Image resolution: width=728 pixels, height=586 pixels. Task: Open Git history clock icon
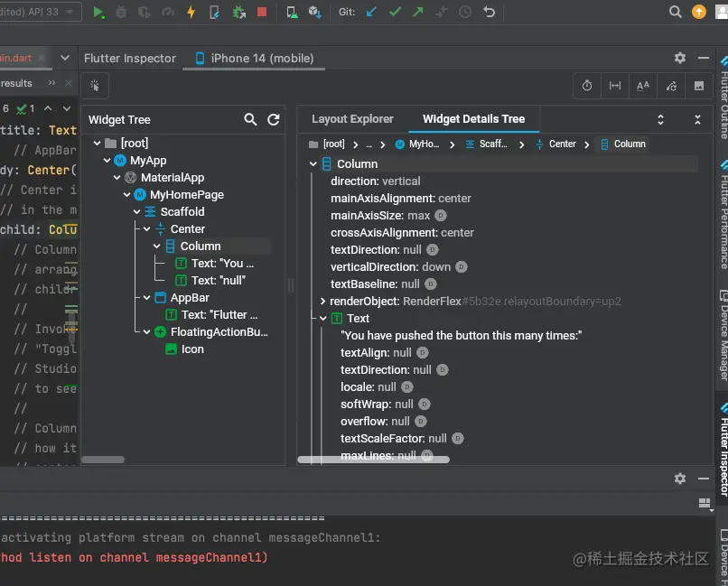(465, 12)
